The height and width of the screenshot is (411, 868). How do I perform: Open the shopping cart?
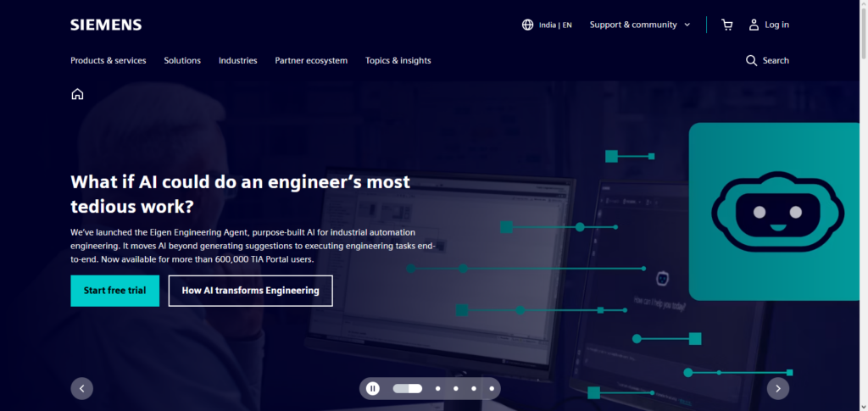[x=726, y=25]
